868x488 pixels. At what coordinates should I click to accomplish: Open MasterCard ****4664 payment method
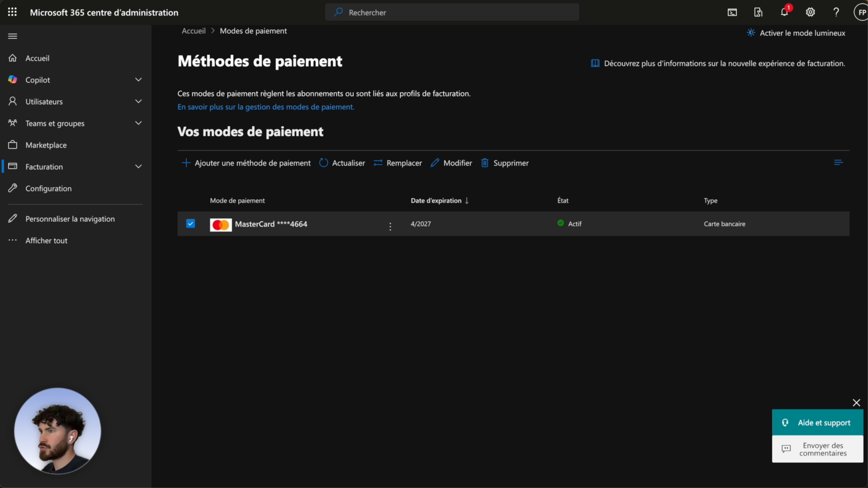(x=271, y=224)
